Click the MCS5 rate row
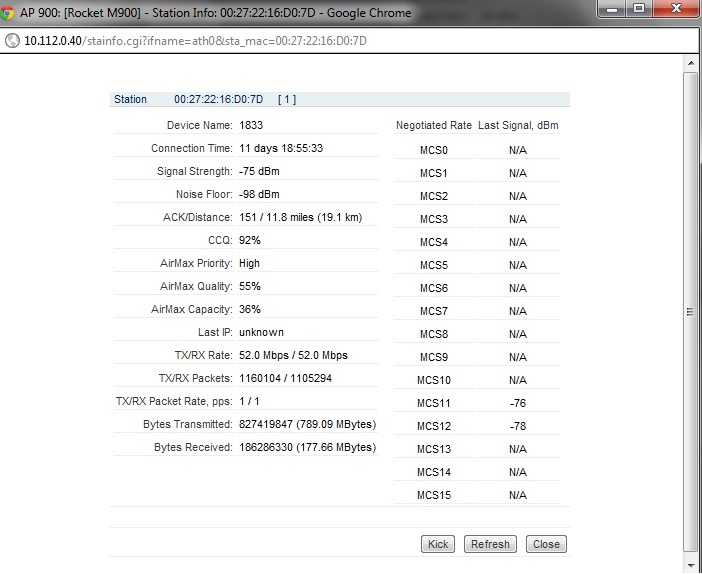Screen dimensions: 702x574 477,265
